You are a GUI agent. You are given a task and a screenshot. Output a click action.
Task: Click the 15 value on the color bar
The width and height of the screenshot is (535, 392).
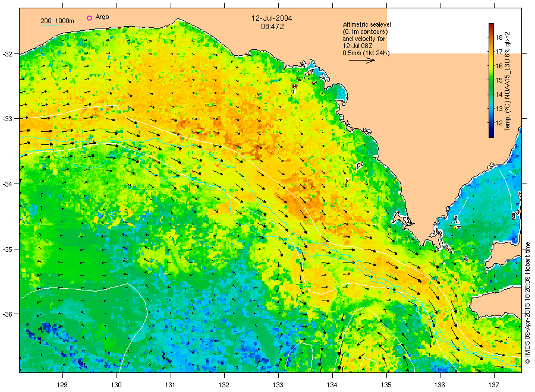pyautogui.click(x=499, y=80)
